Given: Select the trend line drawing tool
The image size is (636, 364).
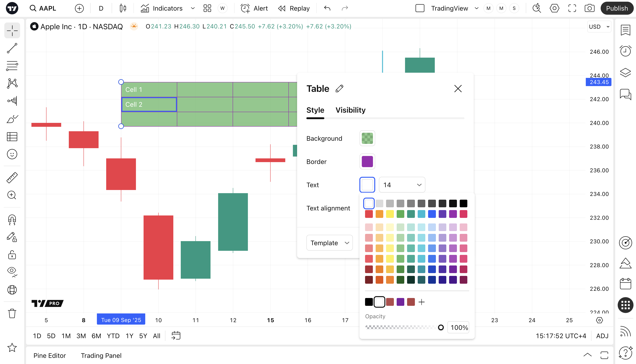Looking at the screenshot, I should (x=12, y=48).
